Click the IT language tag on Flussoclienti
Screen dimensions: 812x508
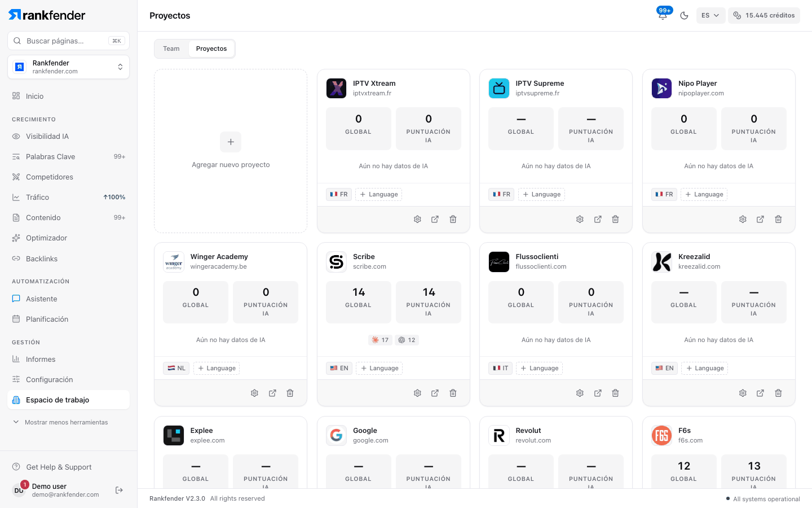click(501, 368)
